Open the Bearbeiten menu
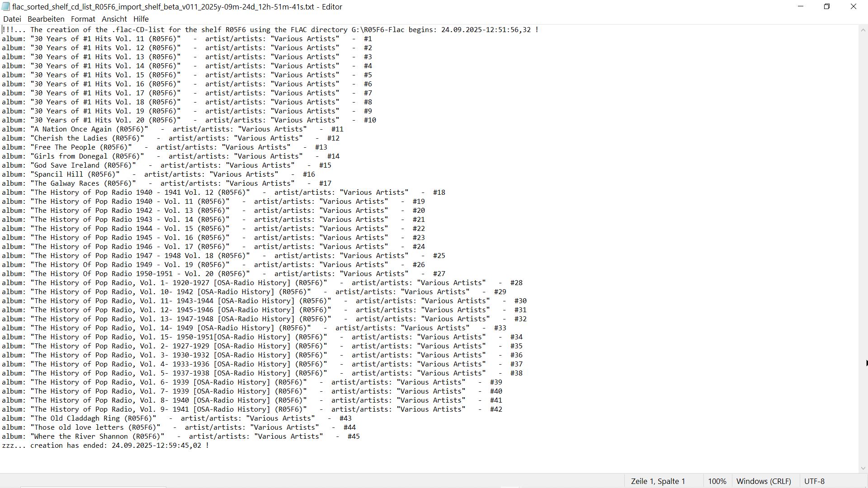Image resolution: width=868 pixels, height=488 pixels. point(46,19)
